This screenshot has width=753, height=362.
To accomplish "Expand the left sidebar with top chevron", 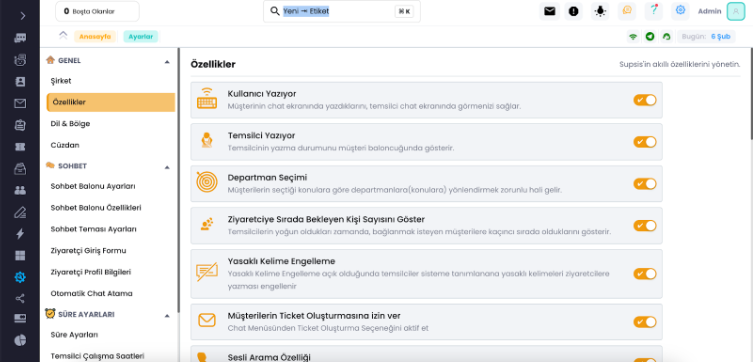I will coord(23,15).
